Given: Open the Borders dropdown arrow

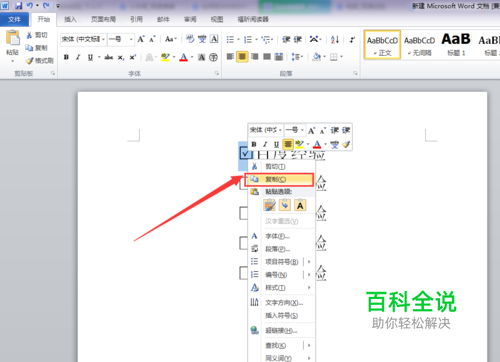Looking at the screenshot, I should point(342,57).
